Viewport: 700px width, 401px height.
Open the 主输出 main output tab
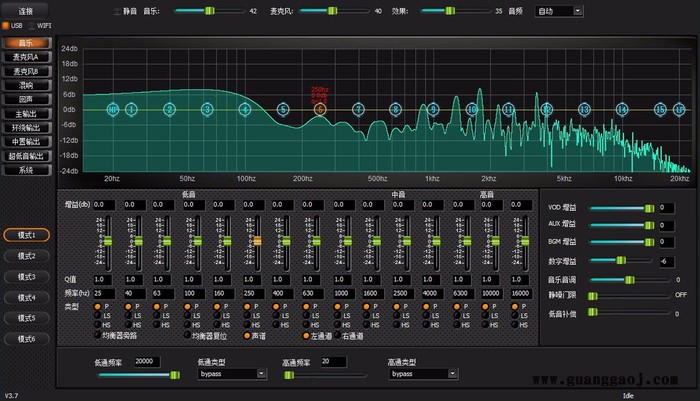(x=26, y=114)
